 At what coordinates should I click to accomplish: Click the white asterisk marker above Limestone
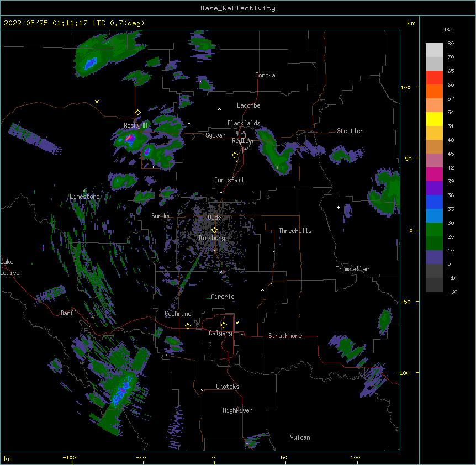coord(84,191)
